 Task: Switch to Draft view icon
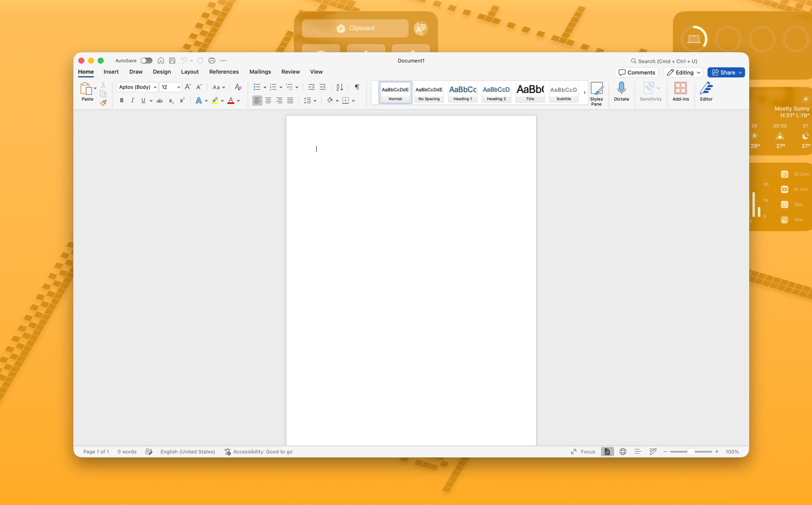pos(653,451)
